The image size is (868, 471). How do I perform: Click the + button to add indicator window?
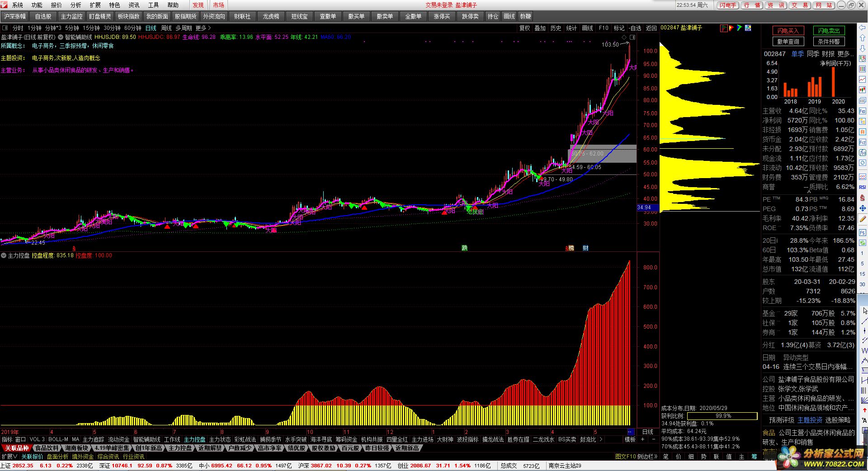(x=642, y=439)
